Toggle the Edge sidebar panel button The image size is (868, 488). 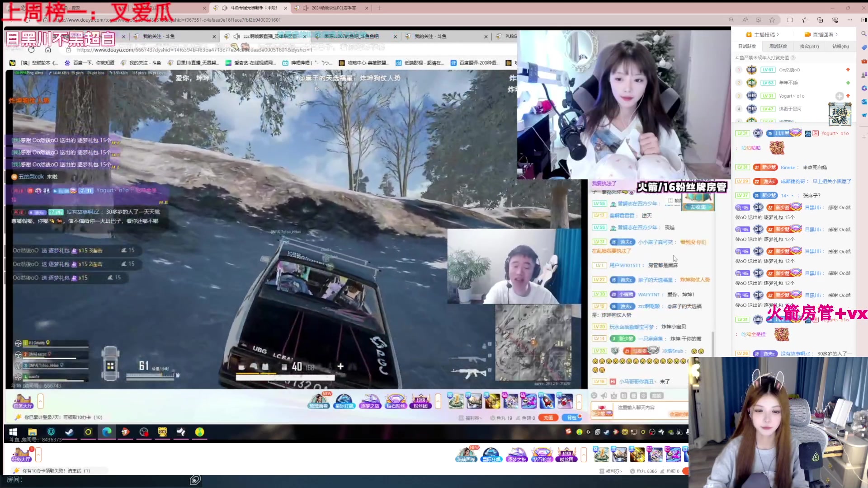point(863,20)
